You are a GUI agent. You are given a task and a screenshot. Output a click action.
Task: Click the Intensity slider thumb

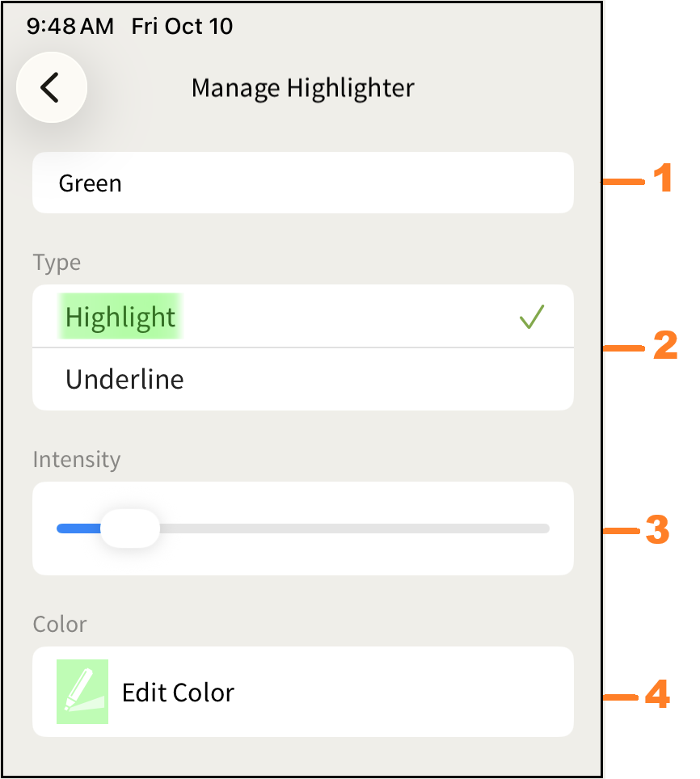130,528
